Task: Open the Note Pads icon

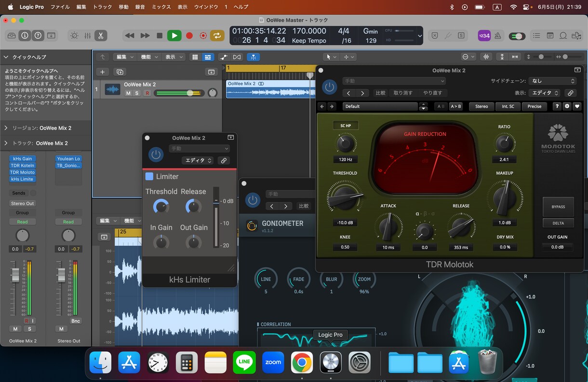Action: click(x=550, y=36)
